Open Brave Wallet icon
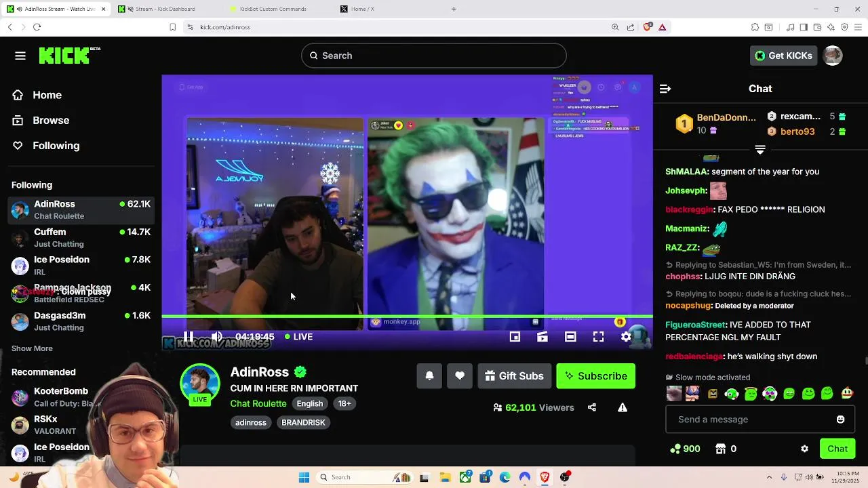The width and height of the screenshot is (868, 488). coord(817,27)
